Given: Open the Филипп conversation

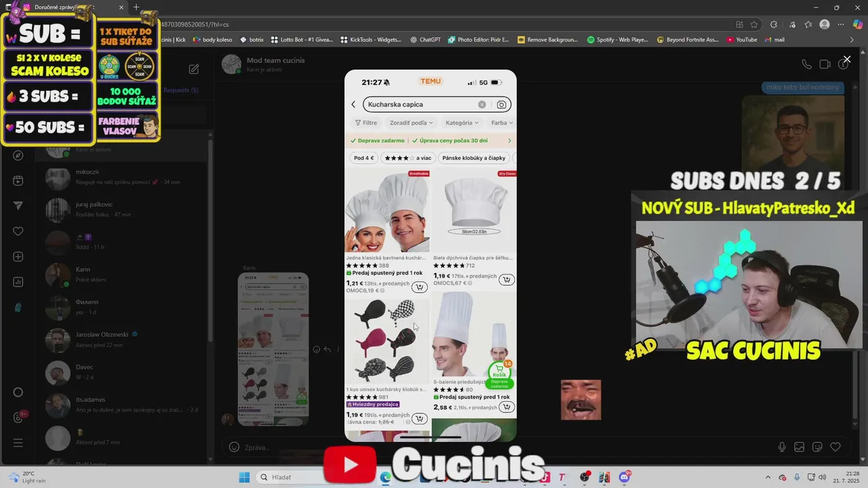Looking at the screenshot, I should (124, 306).
